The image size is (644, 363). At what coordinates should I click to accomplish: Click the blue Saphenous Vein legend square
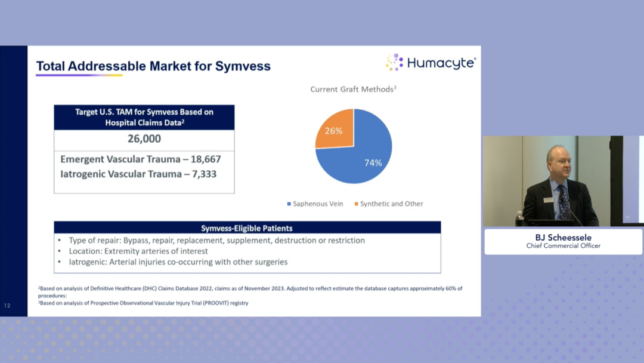289,204
